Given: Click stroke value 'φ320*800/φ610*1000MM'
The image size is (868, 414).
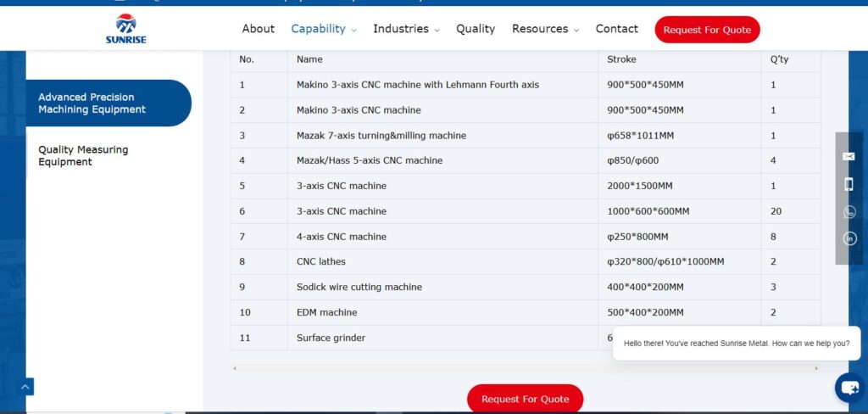Looking at the screenshot, I should (x=665, y=261).
